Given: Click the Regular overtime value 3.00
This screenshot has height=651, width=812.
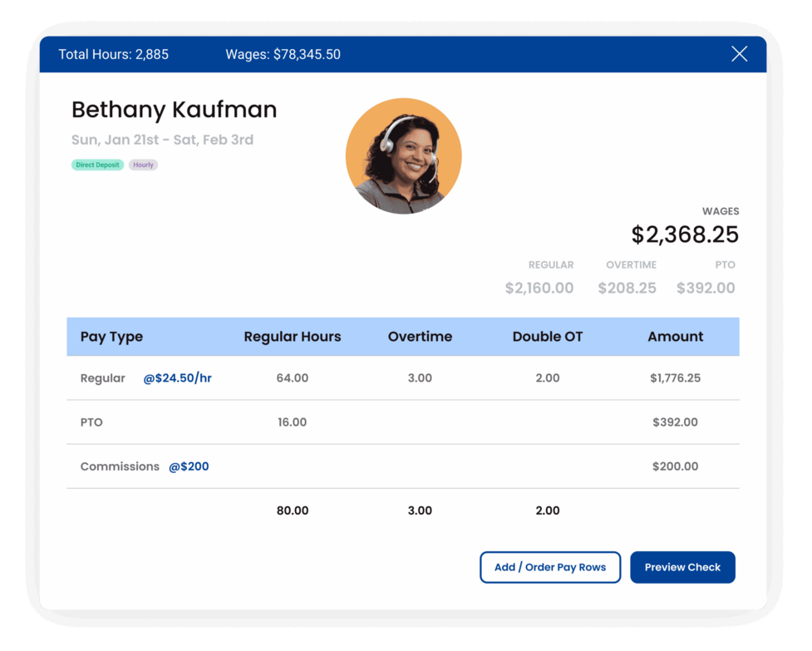Looking at the screenshot, I should tap(420, 378).
